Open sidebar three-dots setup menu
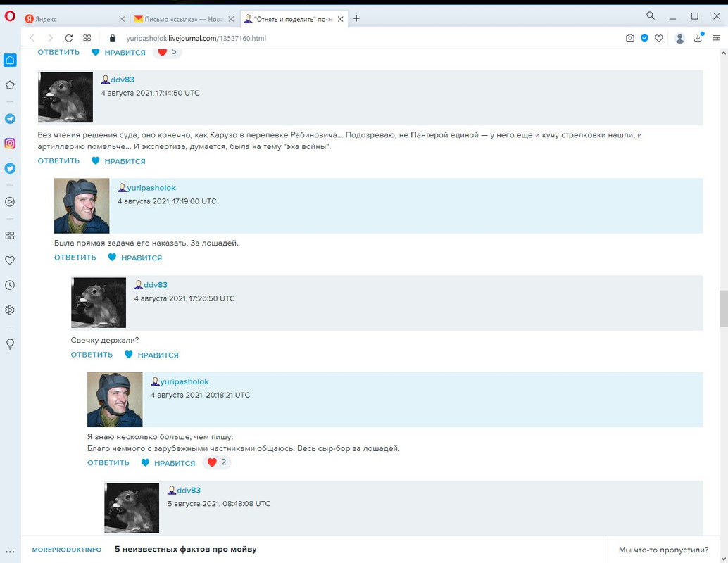The image size is (728, 563). tap(10, 552)
